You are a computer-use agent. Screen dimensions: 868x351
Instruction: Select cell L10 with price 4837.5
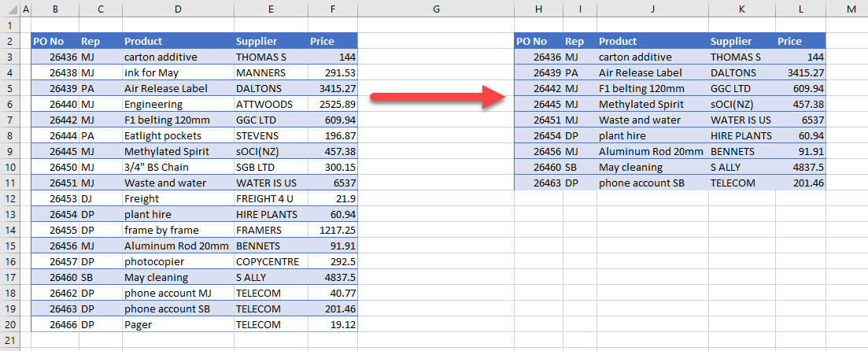tap(800, 167)
